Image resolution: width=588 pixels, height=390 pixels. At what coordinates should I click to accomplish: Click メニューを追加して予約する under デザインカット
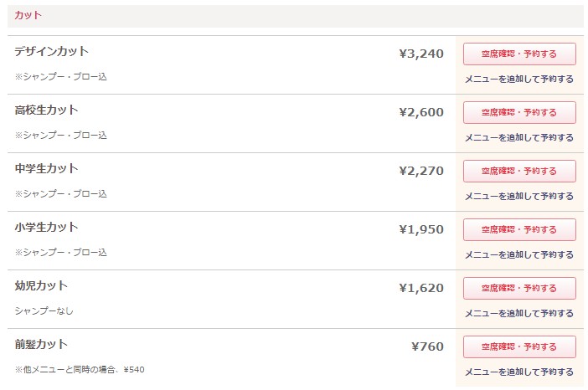tap(519, 80)
